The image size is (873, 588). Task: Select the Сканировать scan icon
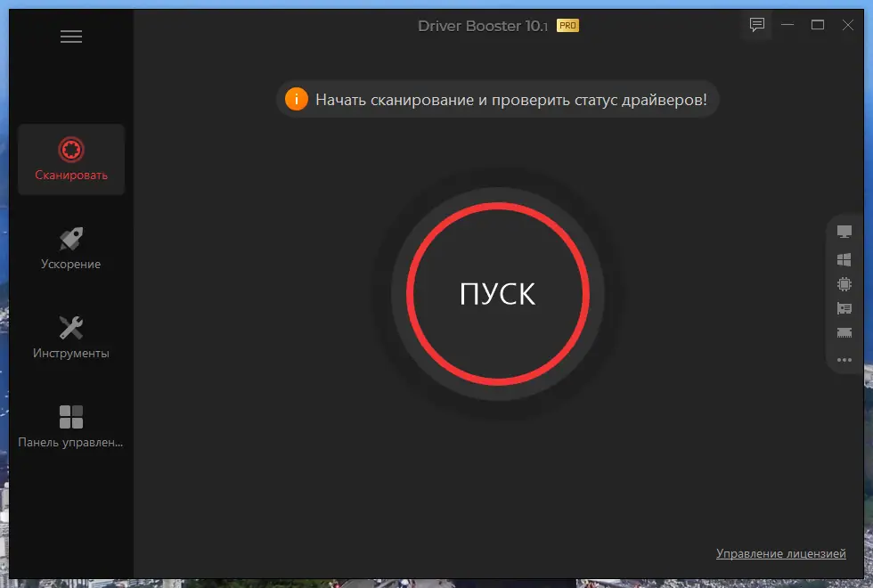click(x=71, y=150)
